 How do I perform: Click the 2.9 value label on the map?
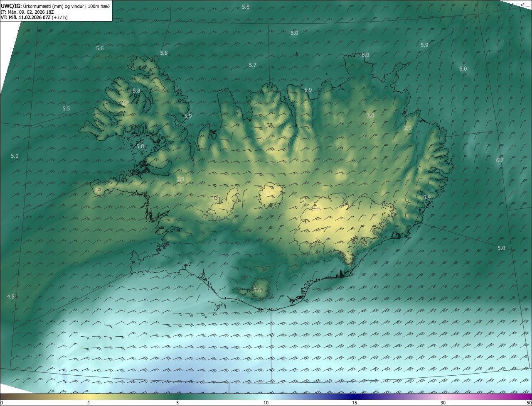(x=408, y=128)
